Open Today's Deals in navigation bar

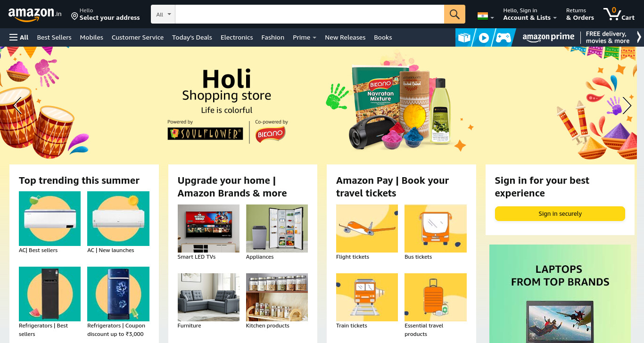(192, 37)
